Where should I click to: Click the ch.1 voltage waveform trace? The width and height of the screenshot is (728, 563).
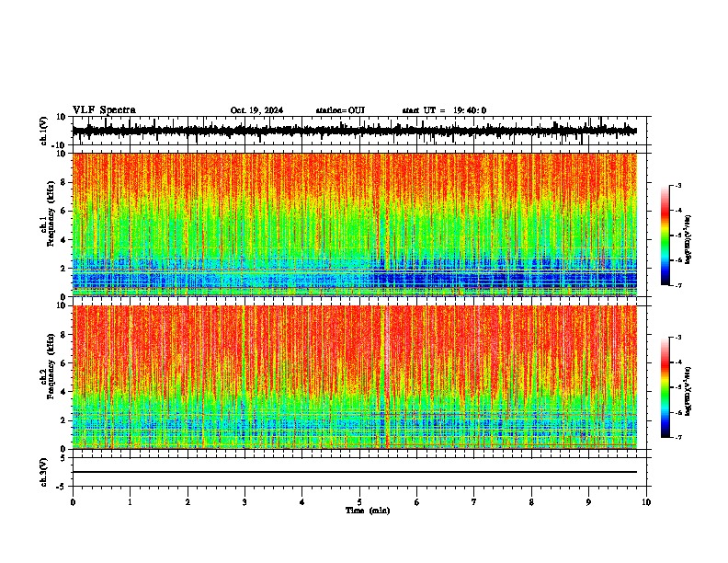pos(354,131)
